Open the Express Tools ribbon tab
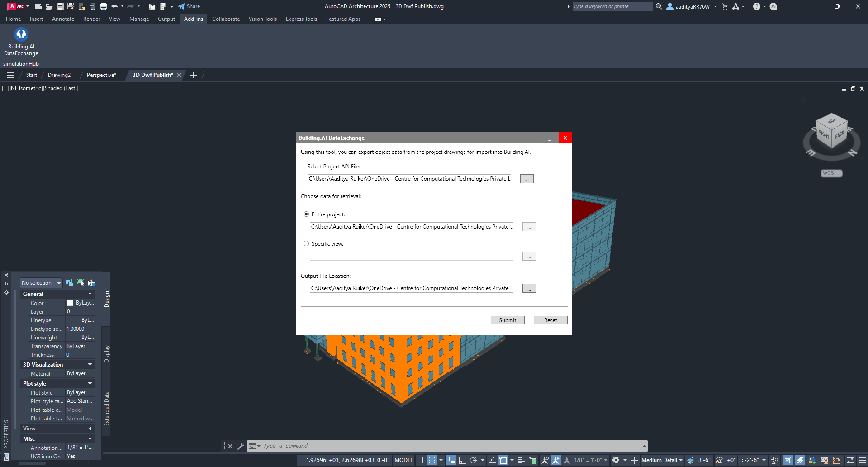The width and height of the screenshot is (868, 467). 301,19
